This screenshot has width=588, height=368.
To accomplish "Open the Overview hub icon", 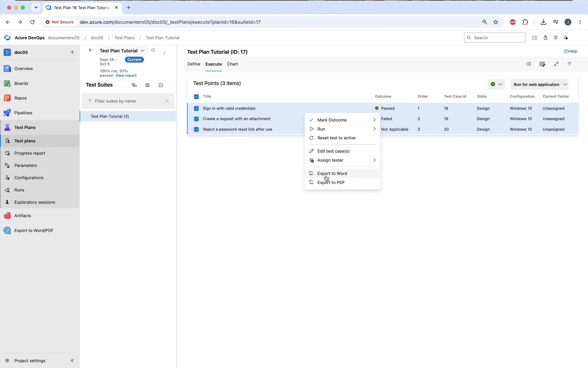I will click(x=7, y=69).
